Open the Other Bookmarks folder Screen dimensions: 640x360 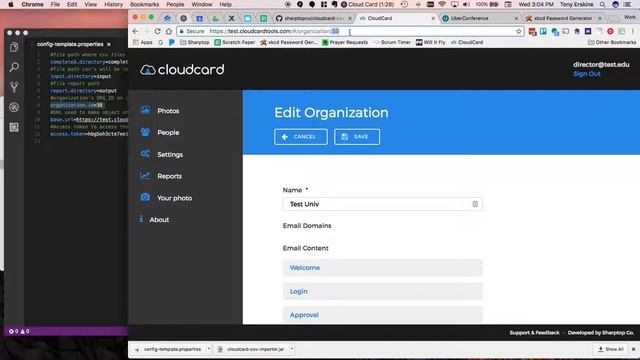(612, 42)
